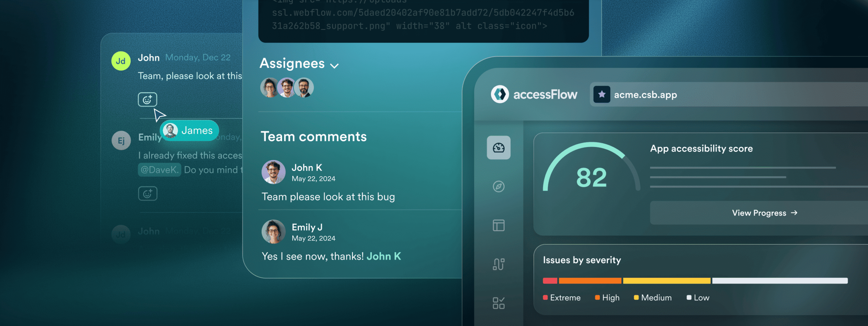Open the layout panel icon in sidebar
868x326 pixels.
[498, 225]
